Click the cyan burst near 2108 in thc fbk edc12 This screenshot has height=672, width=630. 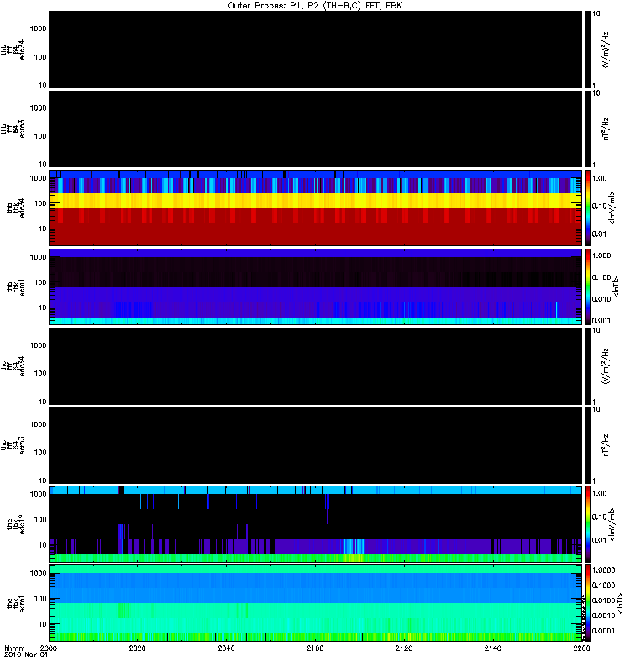[x=354, y=547]
